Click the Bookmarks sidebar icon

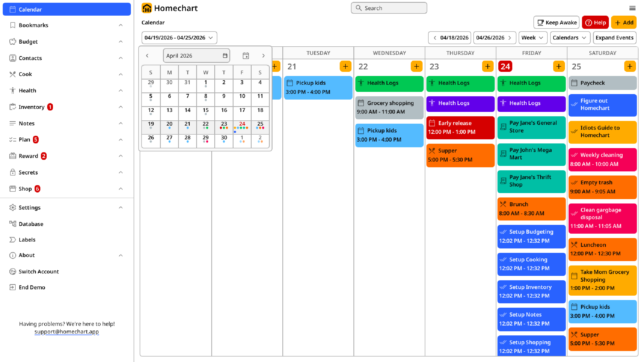(12, 25)
